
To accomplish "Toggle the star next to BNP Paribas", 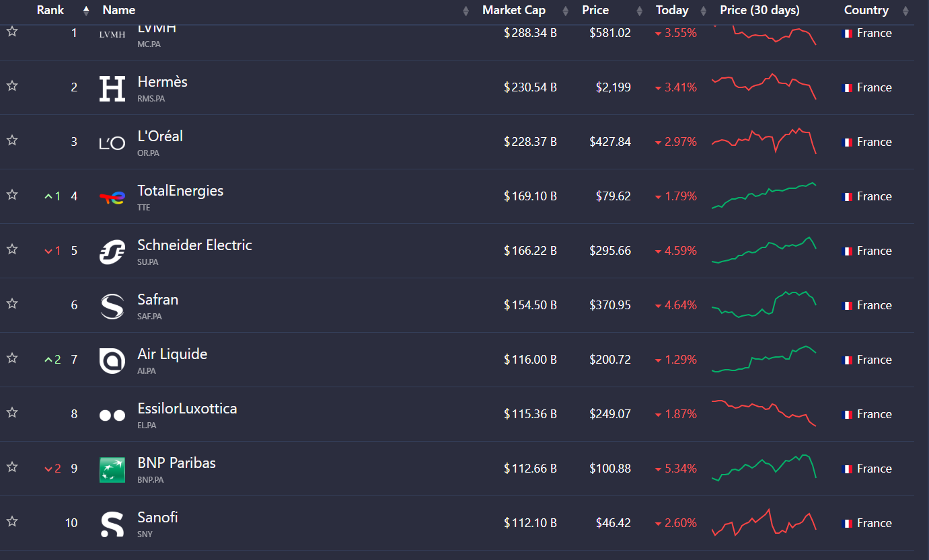I will tap(12, 467).
